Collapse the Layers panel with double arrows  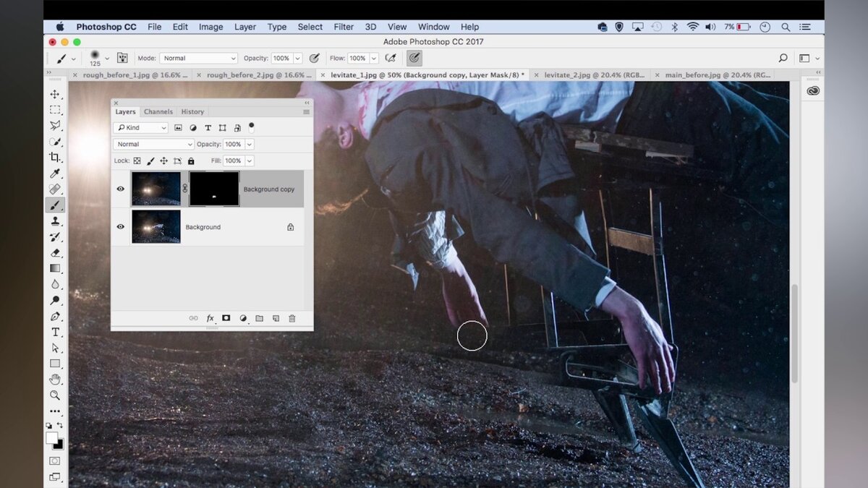(307, 103)
